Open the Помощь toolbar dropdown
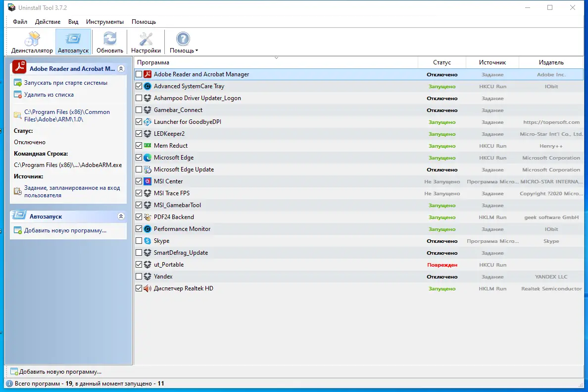The image size is (588, 392). [183, 43]
